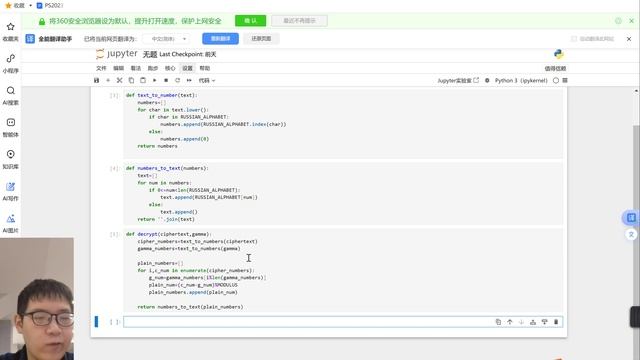Image resolution: width=640 pixels, height=360 pixels.
Task: Open the 设置 menu in Jupyter
Action: [x=187, y=68]
